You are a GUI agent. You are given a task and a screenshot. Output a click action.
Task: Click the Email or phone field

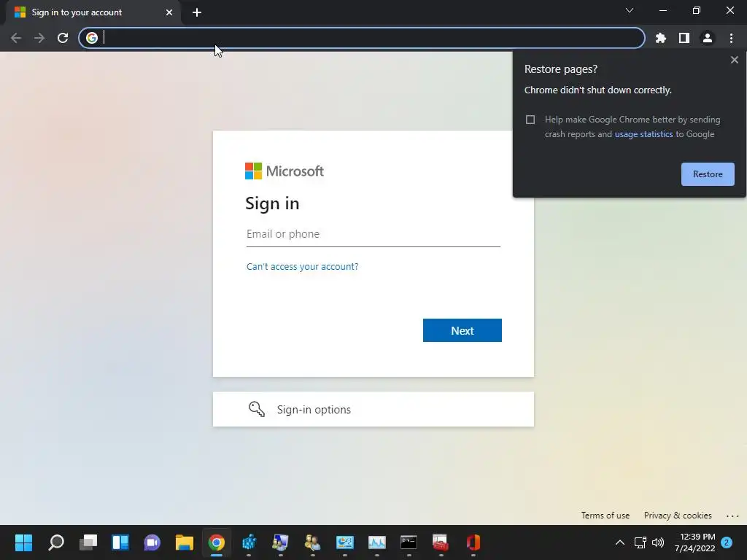(373, 234)
